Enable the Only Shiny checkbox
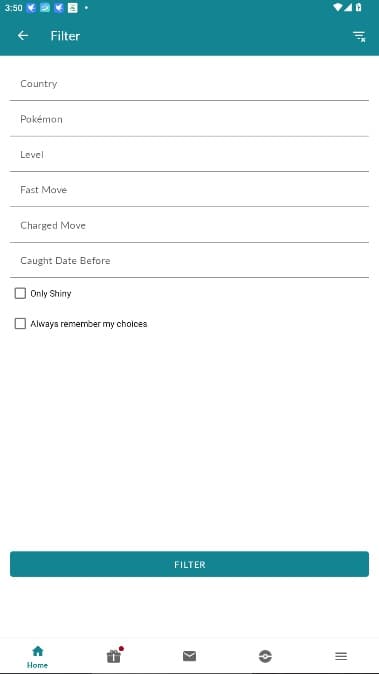 tap(20, 294)
